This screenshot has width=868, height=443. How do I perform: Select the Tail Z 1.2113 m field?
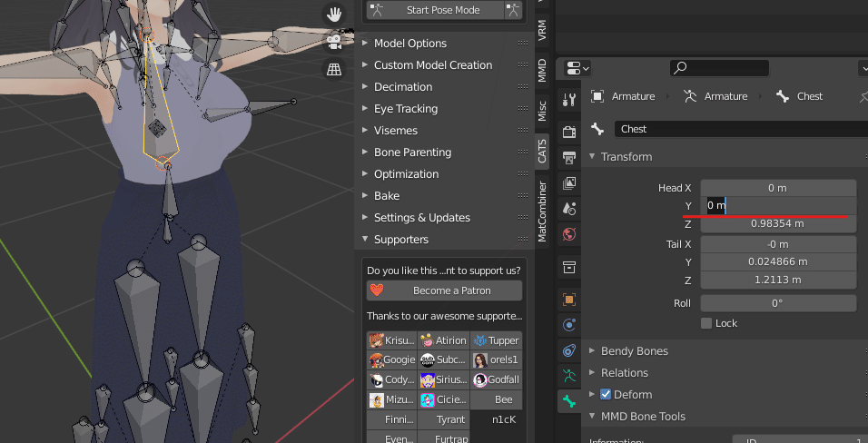[778, 280]
